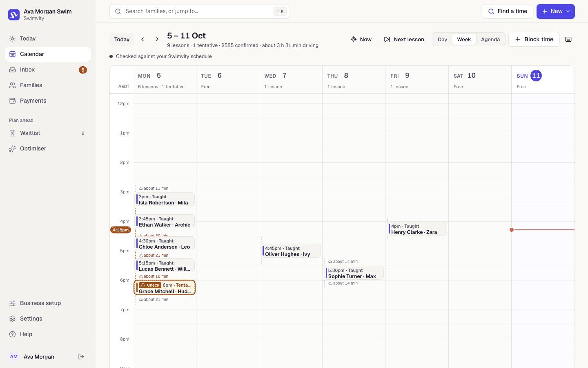Select the Week view tab

click(x=464, y=39)
